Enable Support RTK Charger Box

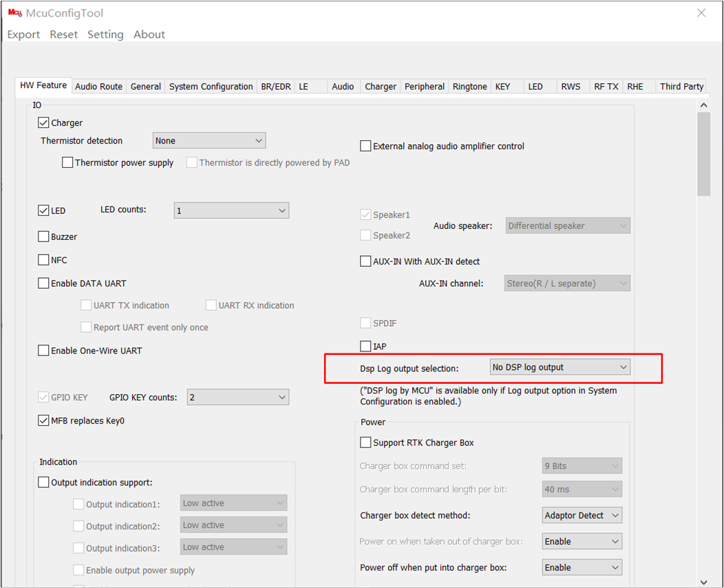(x=365, y=442)
